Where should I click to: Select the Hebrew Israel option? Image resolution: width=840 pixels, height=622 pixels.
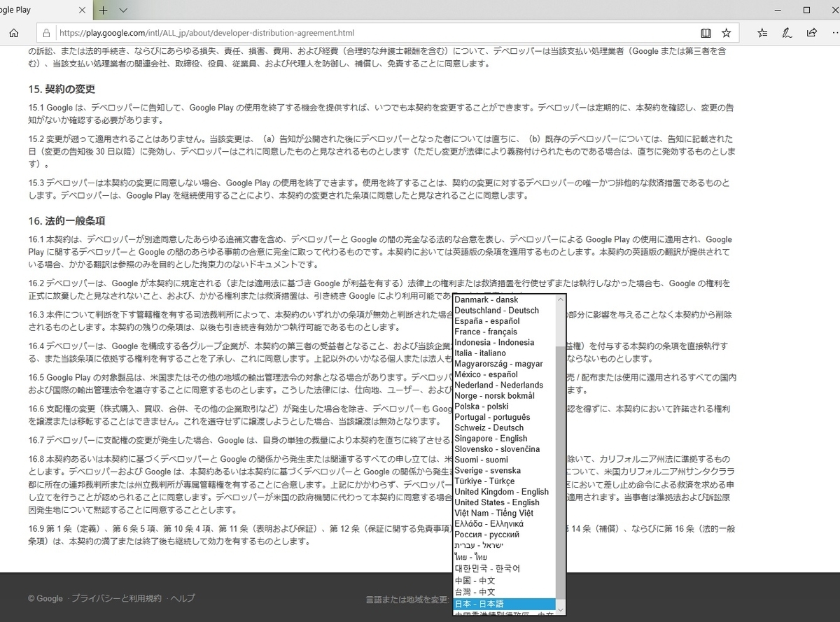504,545
